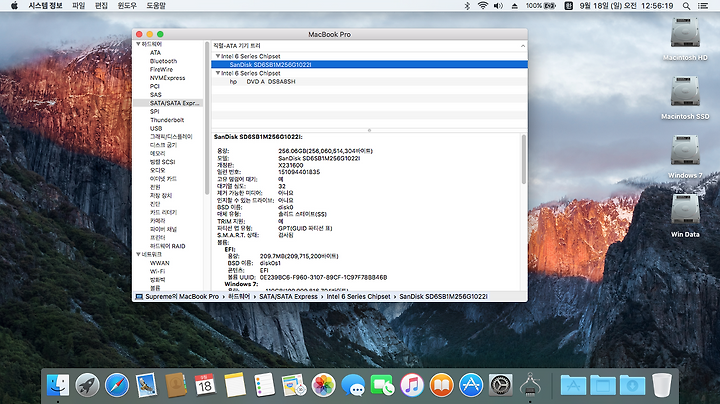Select USB in sidebar
Screen dimensions: 720x404
coord(156,129)
